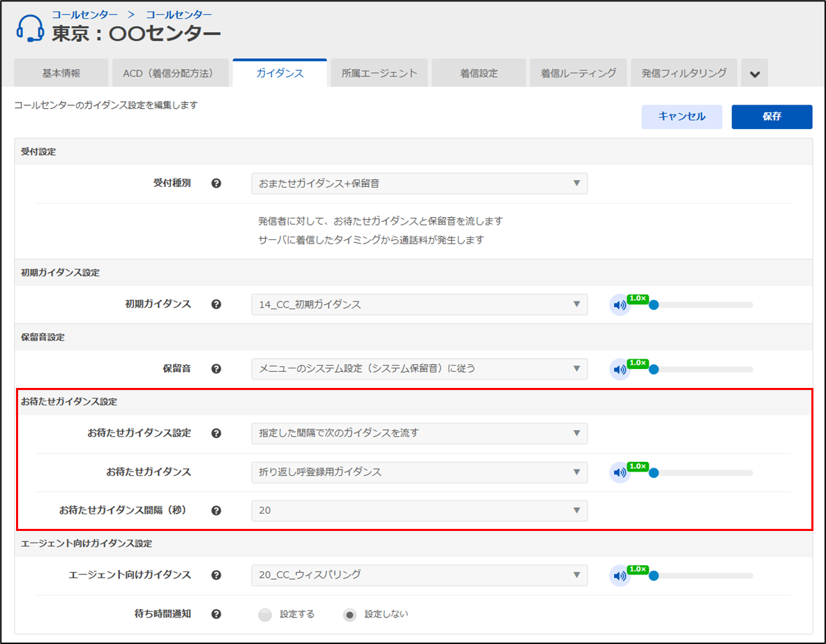Image resolution: width=826 pixels, height=644 pixels.
Task: Click help icon for お待たせガイダンス間隔（秒）
Action: pyautogui.click(x=216, y=511)
